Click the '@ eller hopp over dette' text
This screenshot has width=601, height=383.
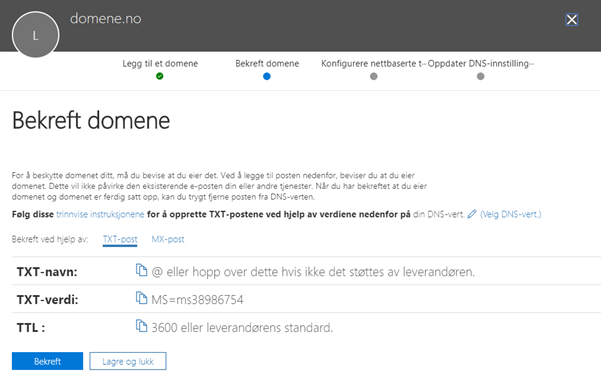[313, 272]
